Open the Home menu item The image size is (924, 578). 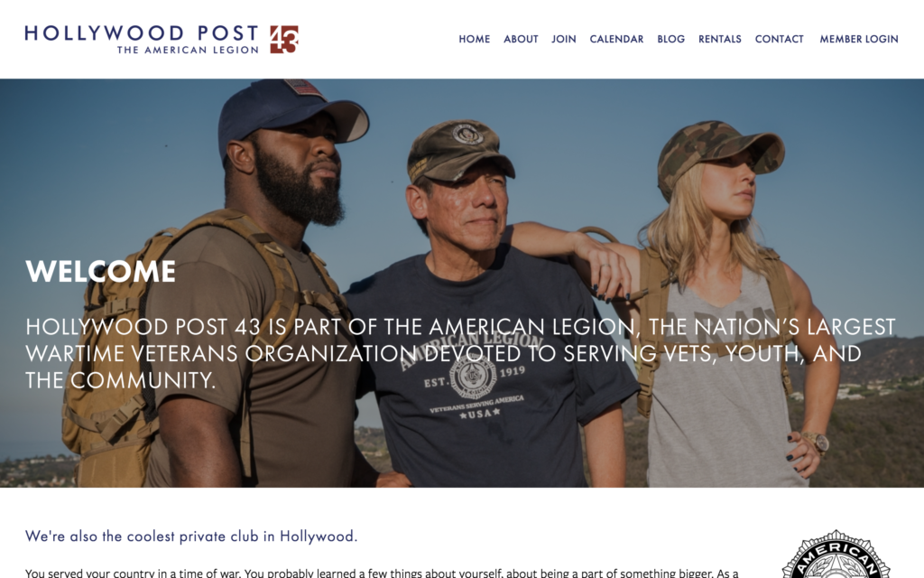(475, 39)
